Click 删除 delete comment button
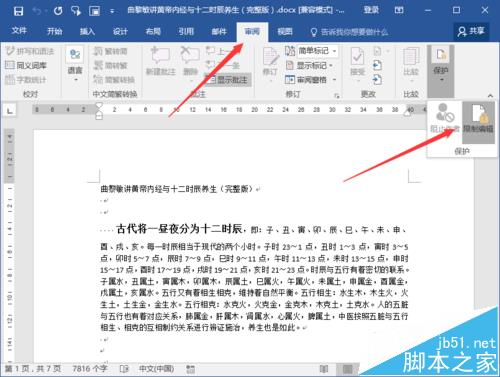Image resolution: width=500 pixels, height=377 pixels. [x=190, y=63]
